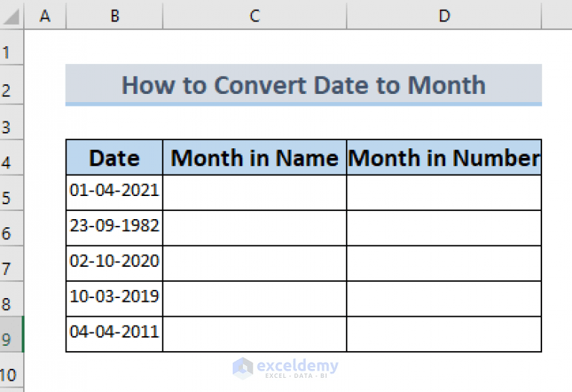This screenshot has height=392, width=572.
Task: Select row 6 header
Action: 12,228
